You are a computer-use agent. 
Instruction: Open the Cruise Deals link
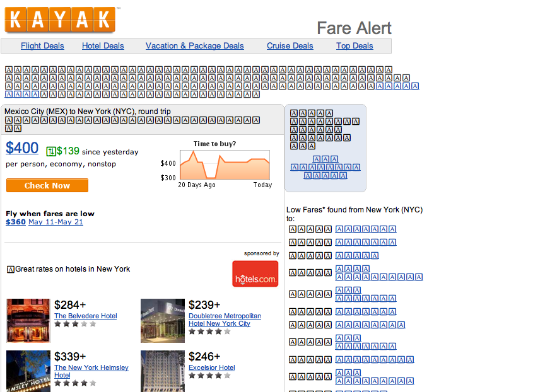[x=290, y=46]
